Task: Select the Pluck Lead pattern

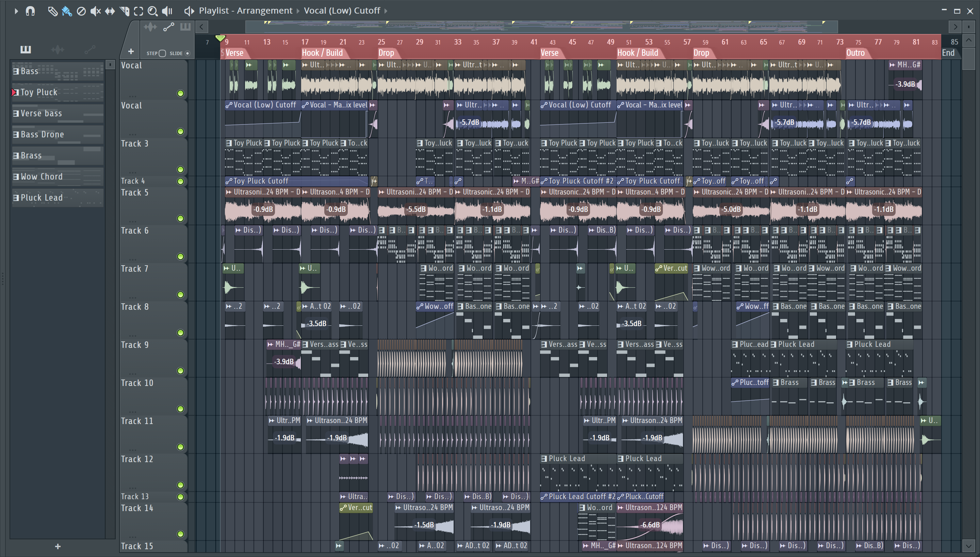Action: 58,197
